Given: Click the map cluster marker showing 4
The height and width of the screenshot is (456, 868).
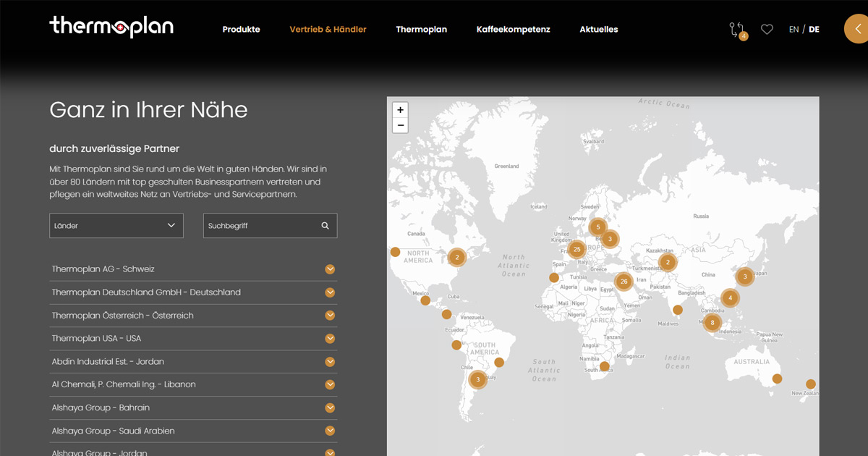Looking at the screenshot, I should (731, 297).
